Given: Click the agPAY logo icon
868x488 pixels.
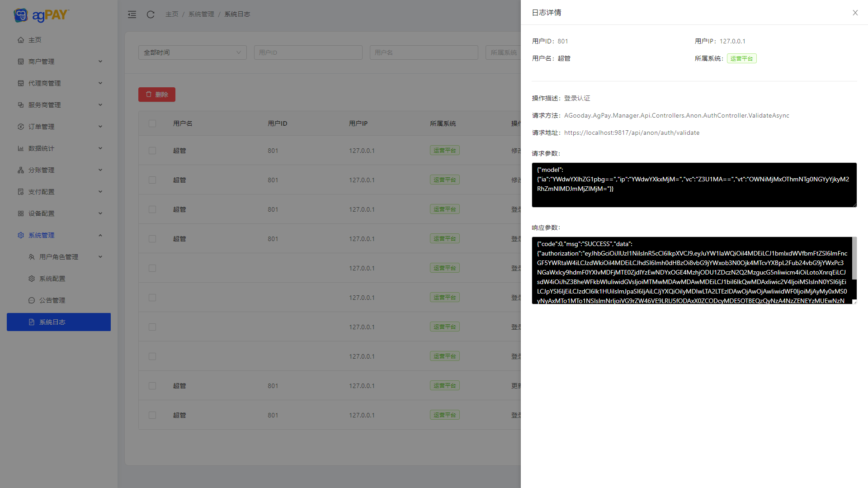Looking at the screenshot, I should pos(21,15).
